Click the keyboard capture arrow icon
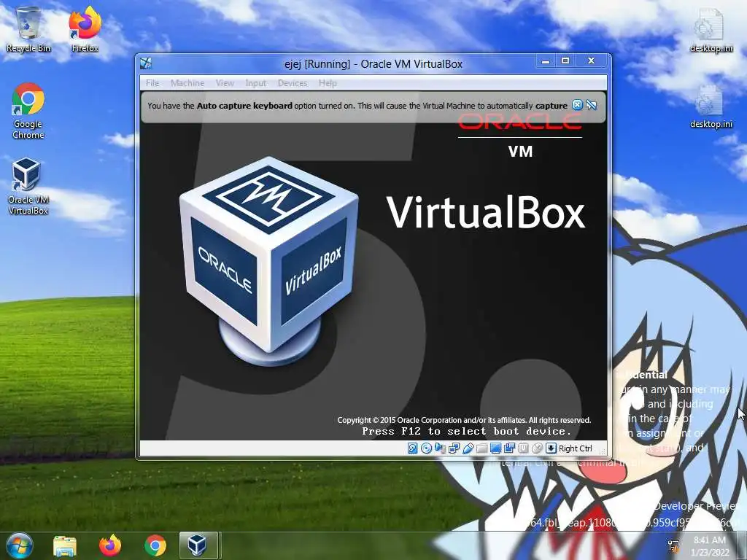The height and width of the screenshot is (560, 747). coord(551,448)
